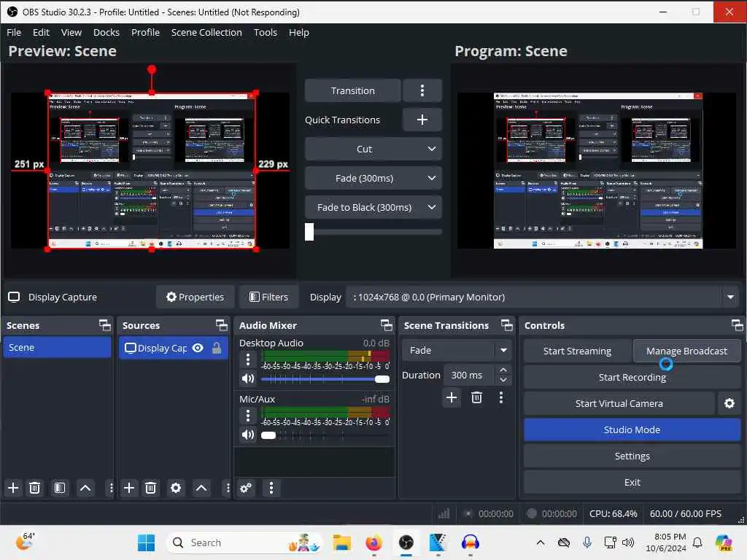Viewport: 747px width, 560px height.
Task: Open source Filters button
Action: pyautogui.click(x=269, y=297)
